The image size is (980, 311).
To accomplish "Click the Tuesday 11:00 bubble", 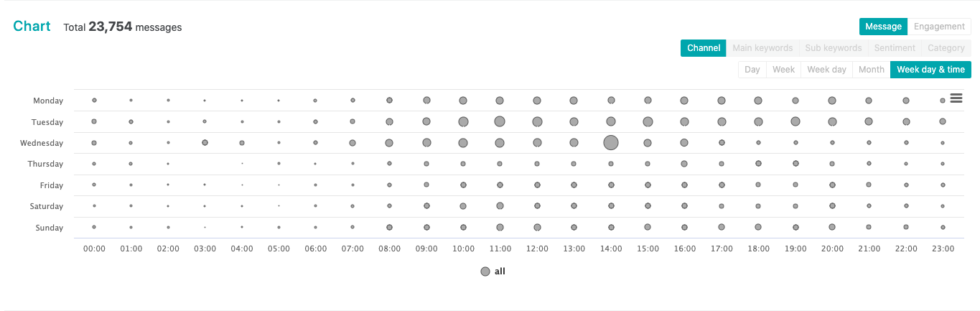I will click(500, 121).
